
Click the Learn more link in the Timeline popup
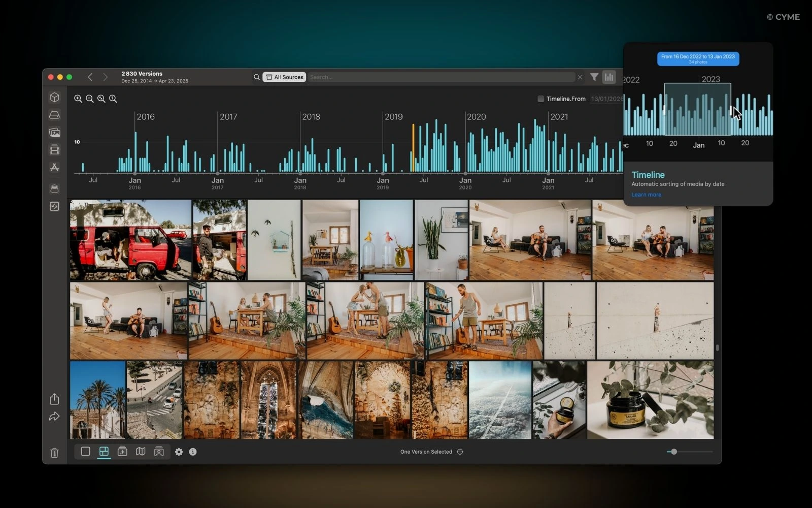coord(646,195)
